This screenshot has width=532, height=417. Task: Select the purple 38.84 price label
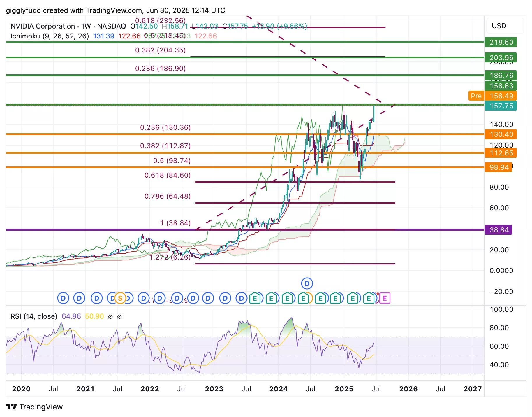pyautogui.click(x=498, y=230)
